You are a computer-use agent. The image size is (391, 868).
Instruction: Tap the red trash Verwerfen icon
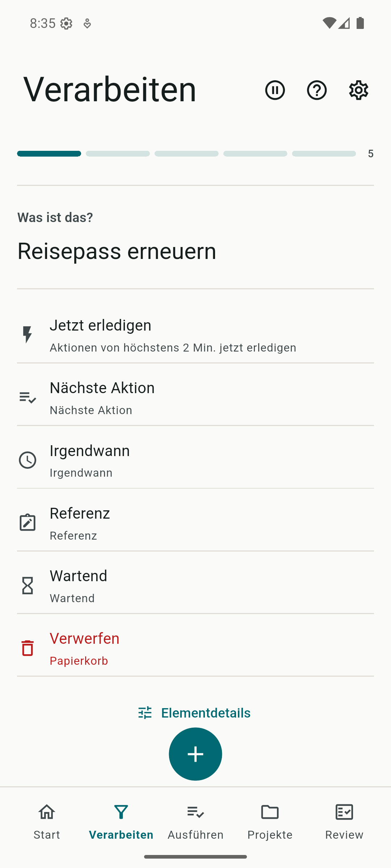[28, 648]
